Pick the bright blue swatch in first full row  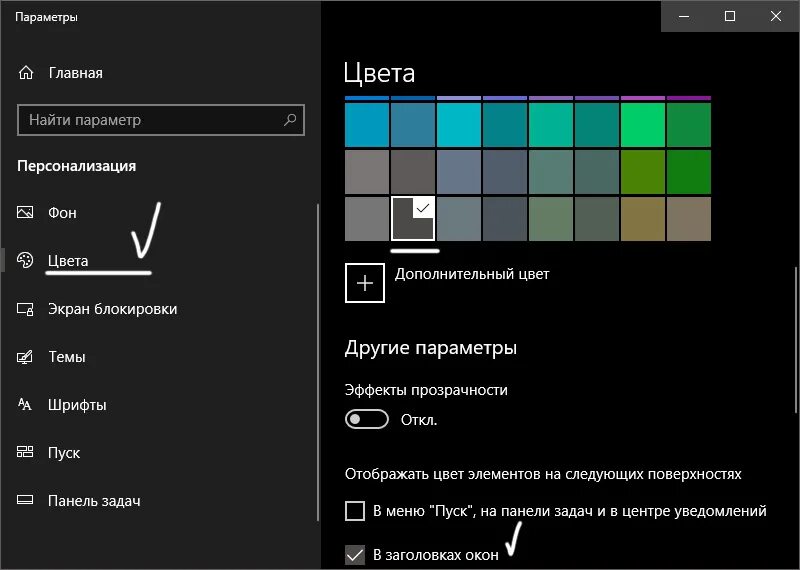[367, 125]
